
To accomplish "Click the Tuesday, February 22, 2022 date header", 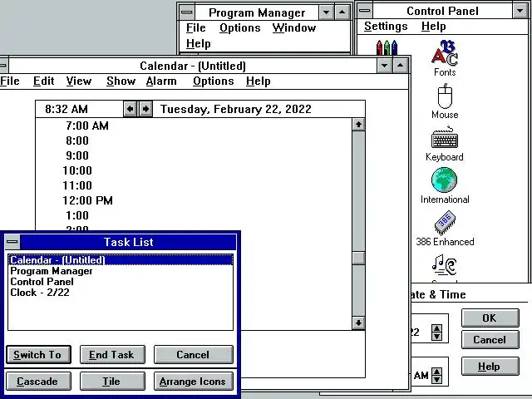I will point(236,109).
